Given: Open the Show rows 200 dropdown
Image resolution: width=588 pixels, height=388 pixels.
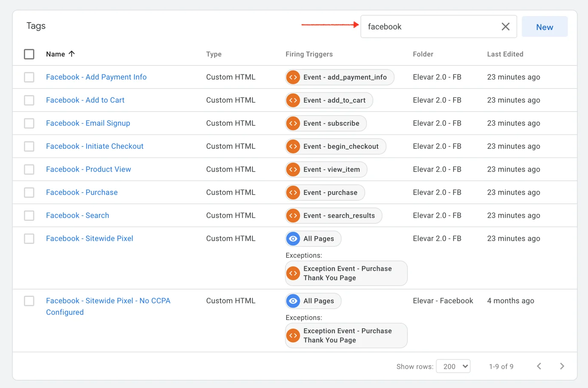Looking at the screenshot, I should (x=453, y=366).
